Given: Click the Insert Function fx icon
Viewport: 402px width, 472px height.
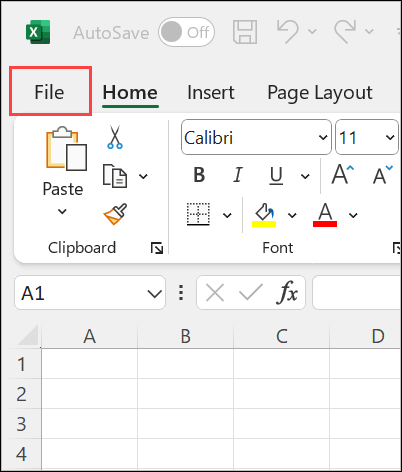Looking at the screenshot, I should [287, 293].
